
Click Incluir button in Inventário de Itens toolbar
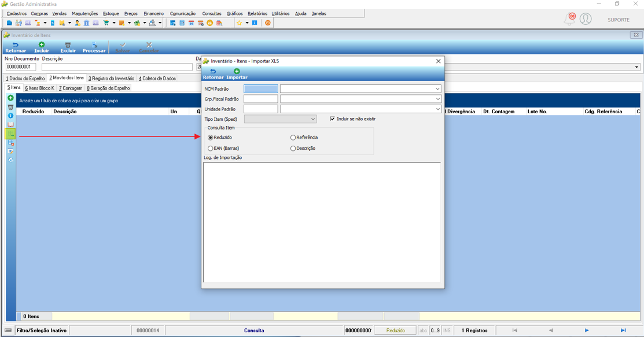(42, 47)
